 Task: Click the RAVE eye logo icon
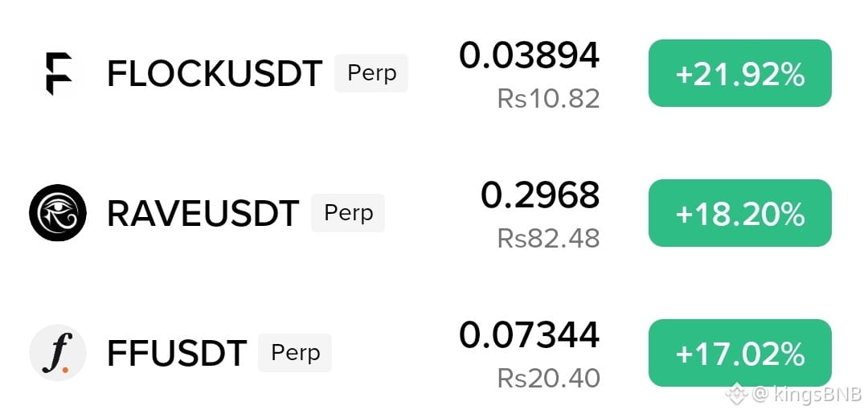(58, 212)
